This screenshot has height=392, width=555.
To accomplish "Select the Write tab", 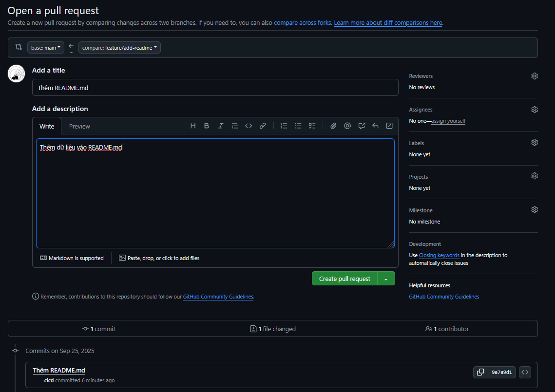I will tap(47, 126).
